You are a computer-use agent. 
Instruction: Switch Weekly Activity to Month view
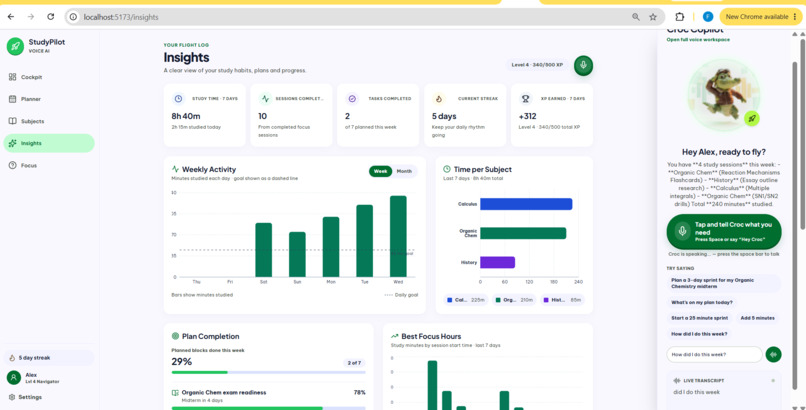click(x=404, y=171)
